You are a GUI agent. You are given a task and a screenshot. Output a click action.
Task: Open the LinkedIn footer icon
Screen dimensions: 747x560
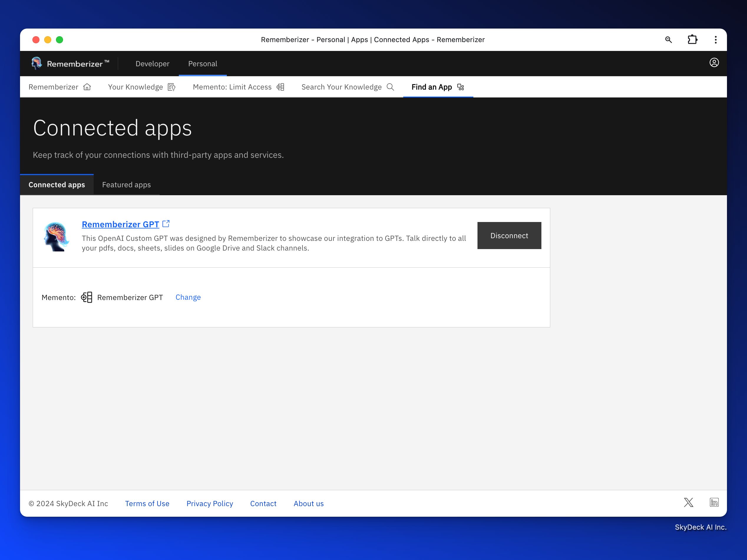point(714,503)
